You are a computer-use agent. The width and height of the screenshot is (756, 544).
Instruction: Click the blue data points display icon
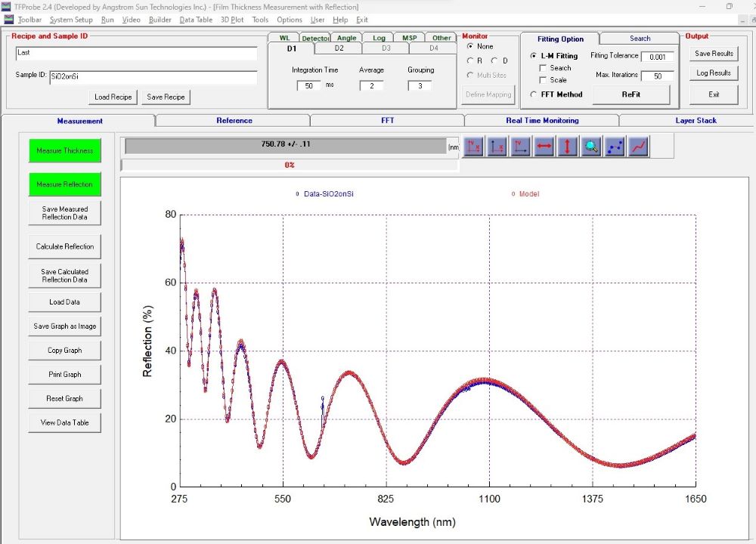point(615,146)
